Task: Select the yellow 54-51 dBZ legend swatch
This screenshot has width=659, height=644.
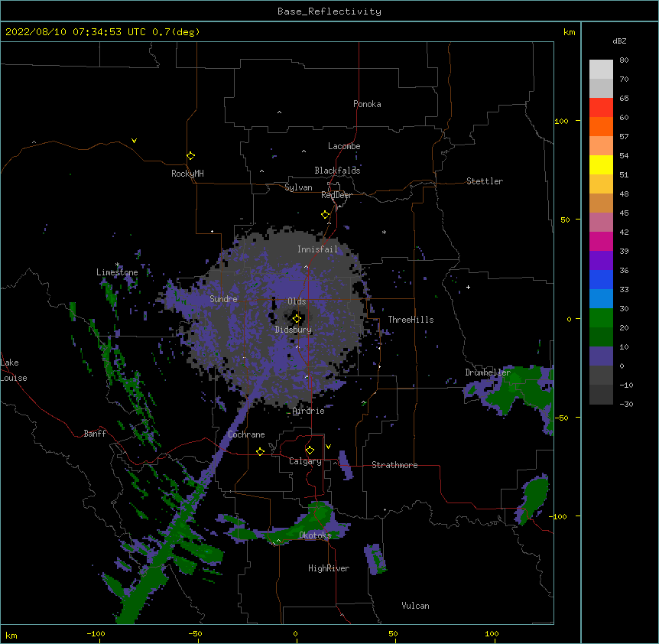Action: coord(601,164)
